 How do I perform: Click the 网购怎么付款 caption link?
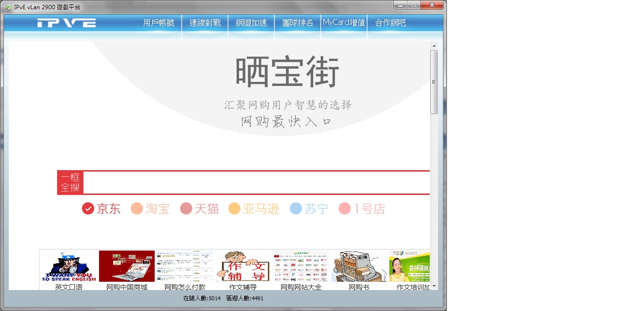[x=185, y=287]
